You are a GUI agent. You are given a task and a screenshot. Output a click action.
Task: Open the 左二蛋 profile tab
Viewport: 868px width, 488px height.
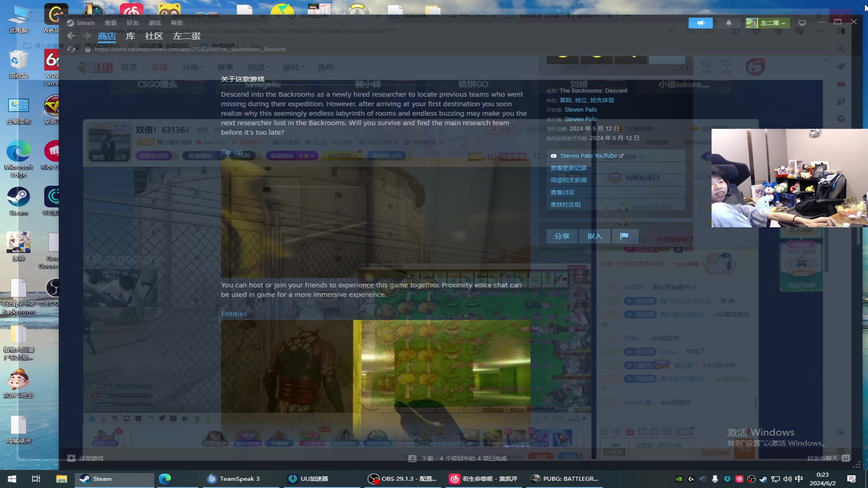187,36
